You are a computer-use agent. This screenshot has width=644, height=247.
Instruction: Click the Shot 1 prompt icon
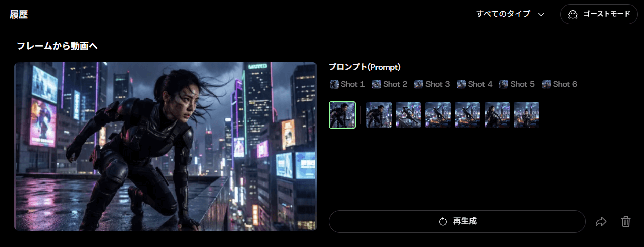(334, 84)
